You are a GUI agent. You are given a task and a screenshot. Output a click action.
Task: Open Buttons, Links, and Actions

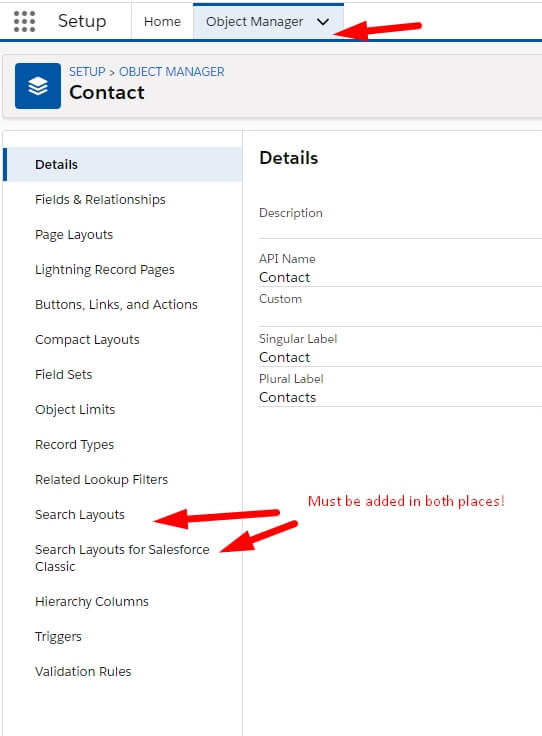[116, 305]
